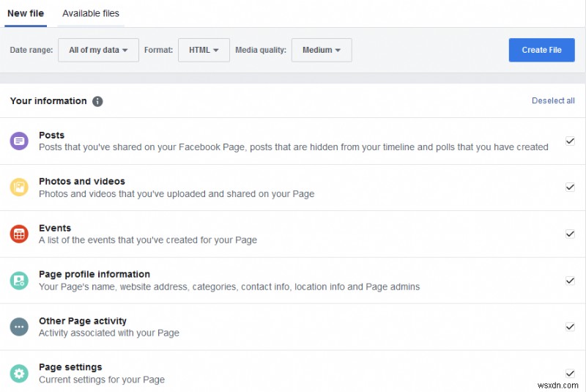
Task: Toggle the Events checkbox
Action: click(570, 234)
